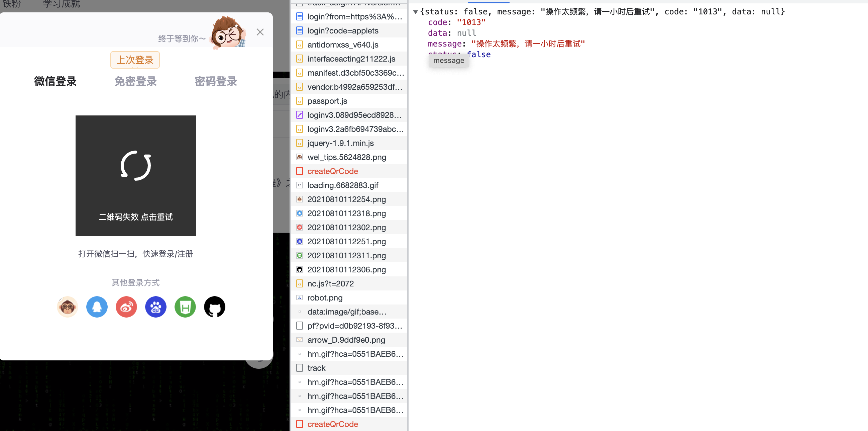Image resolution: width=868 pixels, height=431 pixels.
Task: Select the track request row
Action: [349, 368]
